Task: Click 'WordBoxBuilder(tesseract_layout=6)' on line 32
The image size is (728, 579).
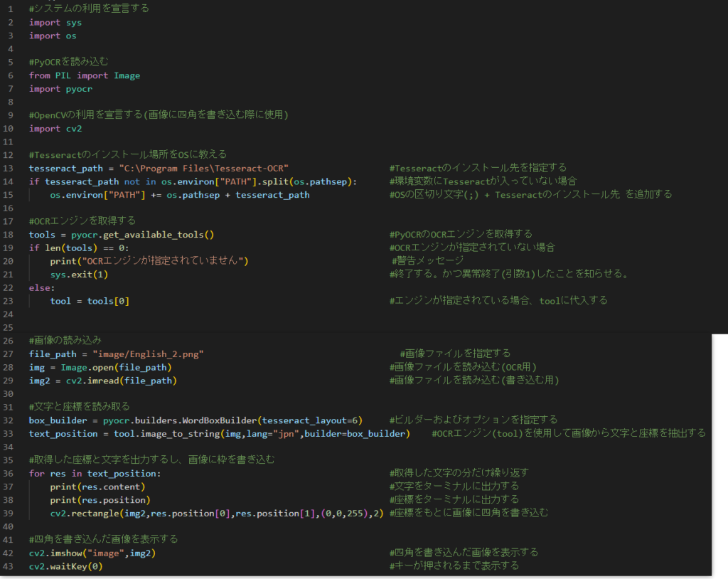Action: click(272, 420)
